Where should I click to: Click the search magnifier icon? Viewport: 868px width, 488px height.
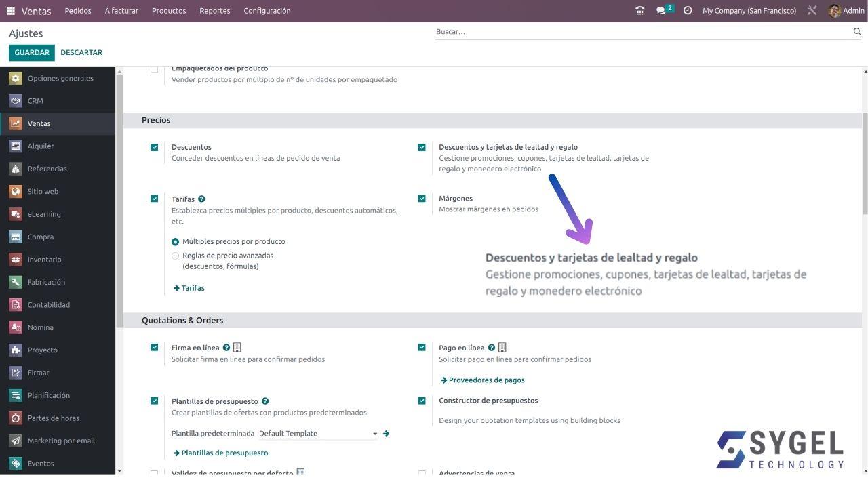point(857,32)
